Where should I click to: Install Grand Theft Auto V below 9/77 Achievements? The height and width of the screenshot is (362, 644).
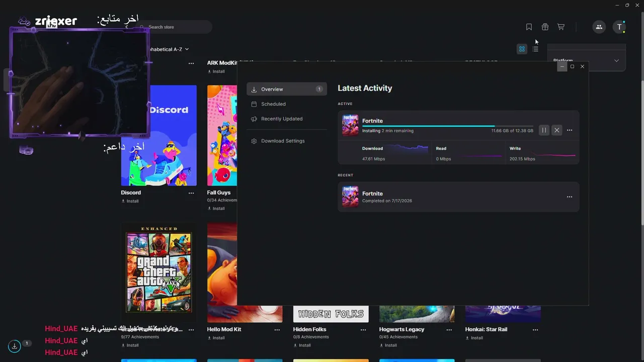[130, 345]
